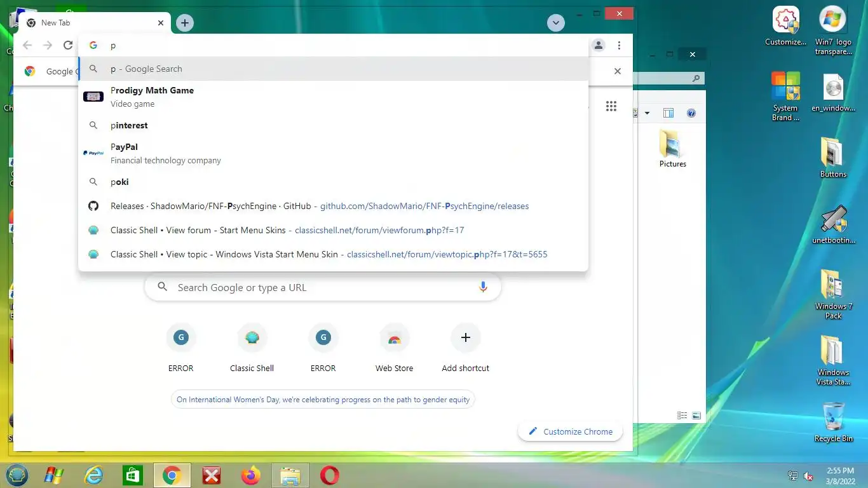Toggle Explorer preview pane icon

click(x=668, y=113)
